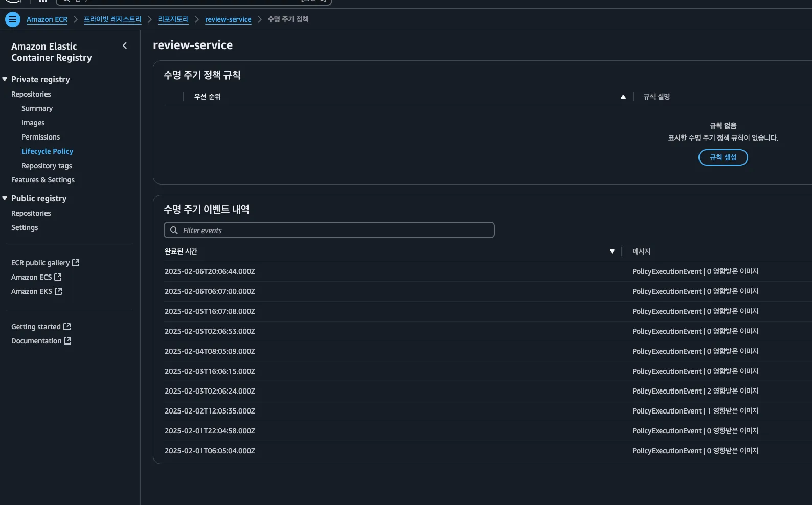Screen dimensions: 812x505
Task: Open Permissions in the sidebar
Action: 40,137
